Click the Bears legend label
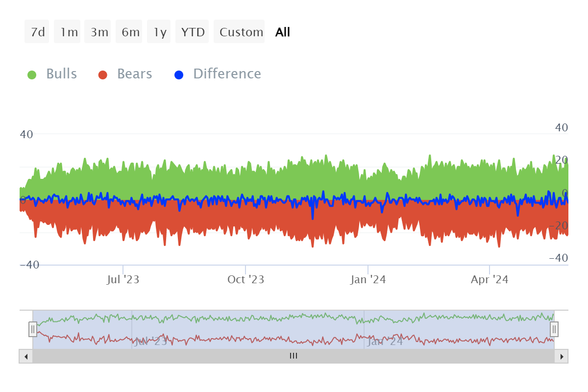 point(135,74)
